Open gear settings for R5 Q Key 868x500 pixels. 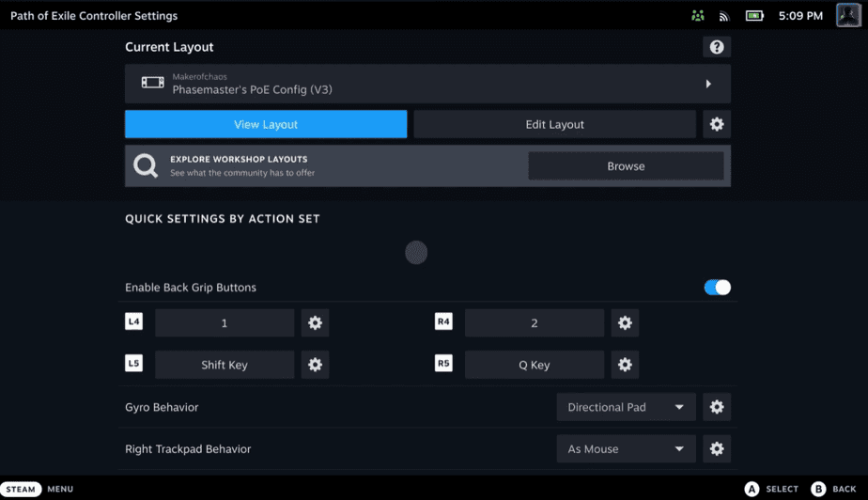(625, 365)
